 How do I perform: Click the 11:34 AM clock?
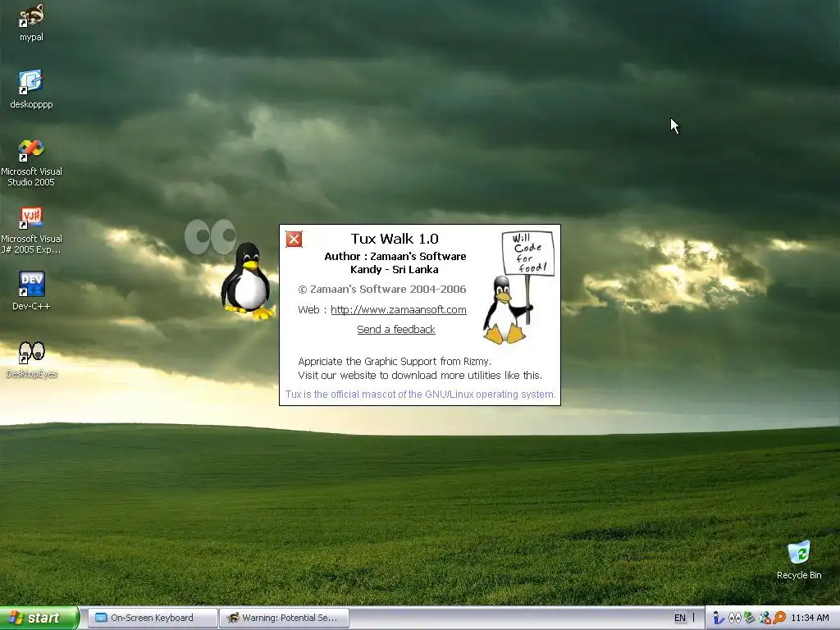coord(810,619)
